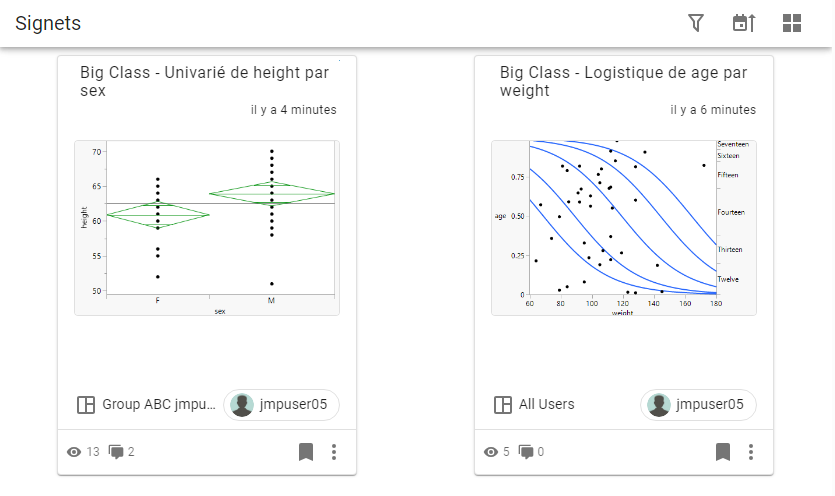This screenshot has height=496, width=835.
Task: Open jmpuser05 chip on Univarié card
Action: pyautogui.click(x=281, y=405)
